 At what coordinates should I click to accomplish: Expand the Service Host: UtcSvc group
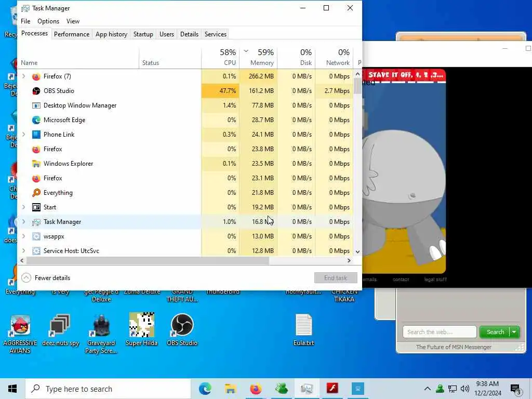(23, 251)
